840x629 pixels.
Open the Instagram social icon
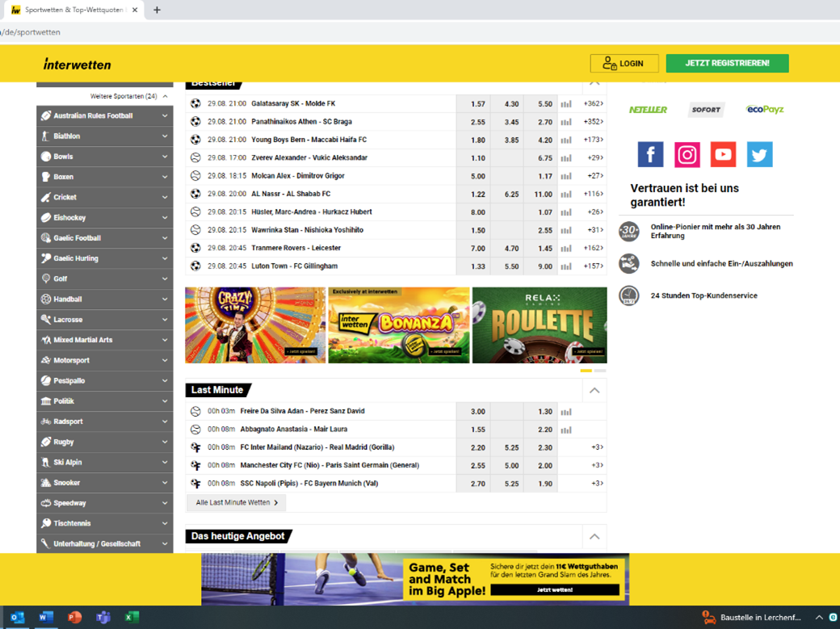click(x=687, y=154)
